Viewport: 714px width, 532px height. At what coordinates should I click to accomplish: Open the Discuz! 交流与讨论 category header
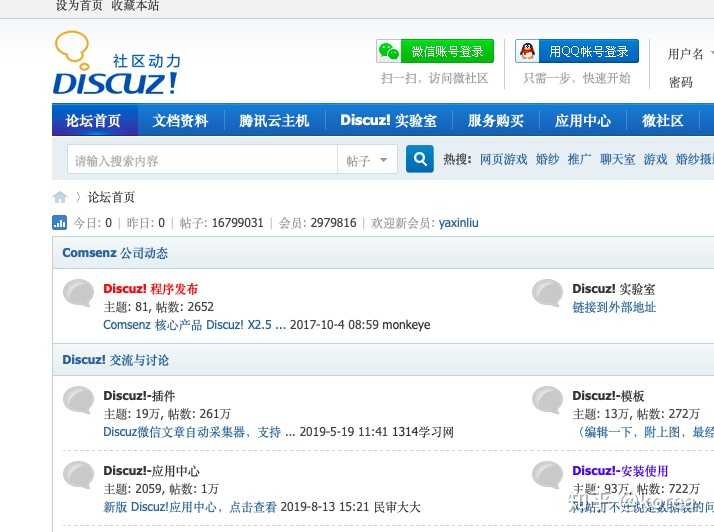pos(116,360)
